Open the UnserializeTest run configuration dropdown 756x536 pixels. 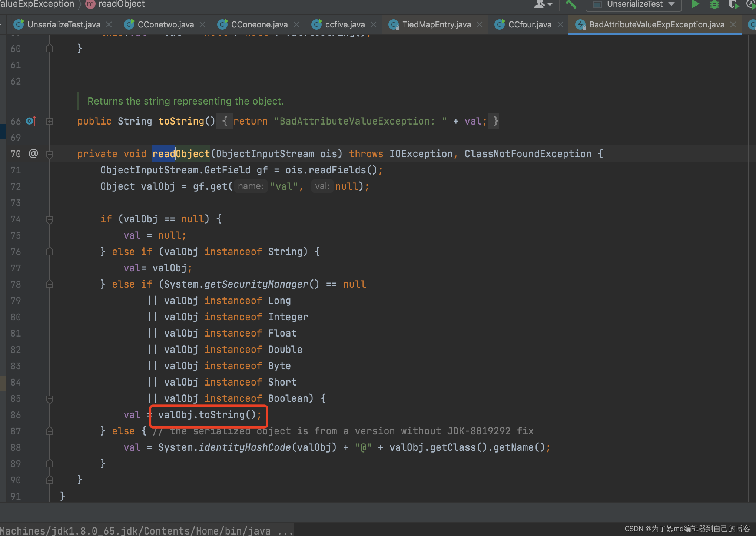pos(633,4)
